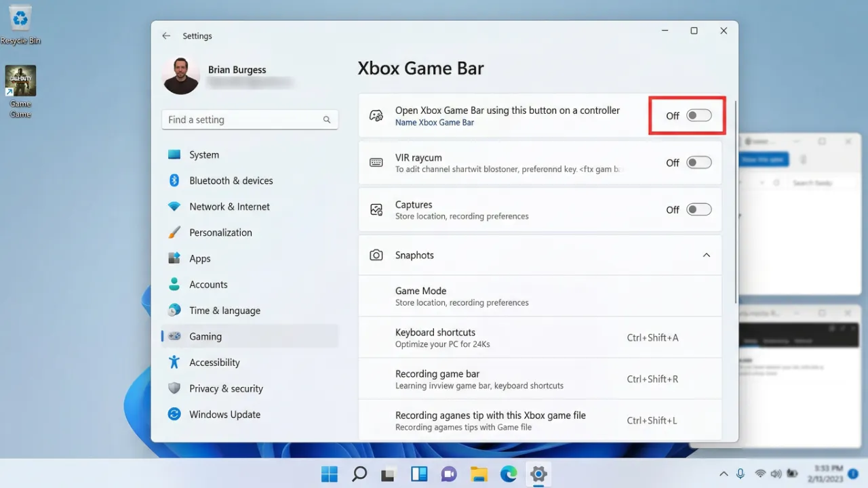The image size is (868, 488).
Task: Click the Personalization brush icon
Action: (x=174, y=232)
